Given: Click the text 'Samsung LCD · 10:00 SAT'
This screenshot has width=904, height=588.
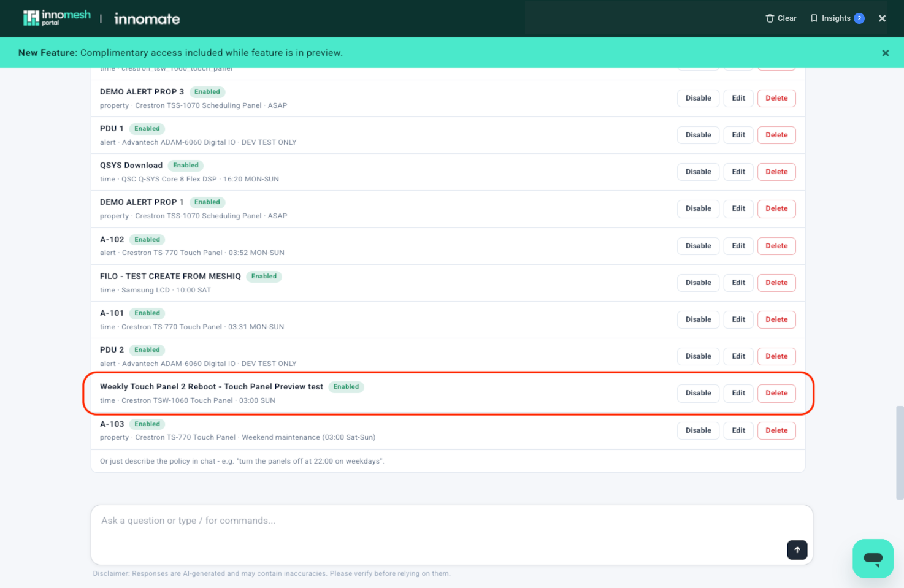Looking at the screenshot, I should click(x=166, y=290).
